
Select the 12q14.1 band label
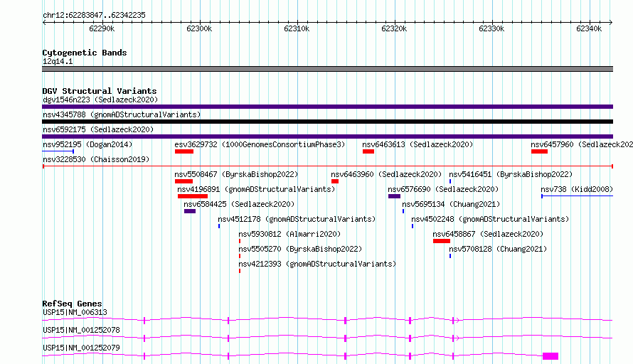coord(58,61)
